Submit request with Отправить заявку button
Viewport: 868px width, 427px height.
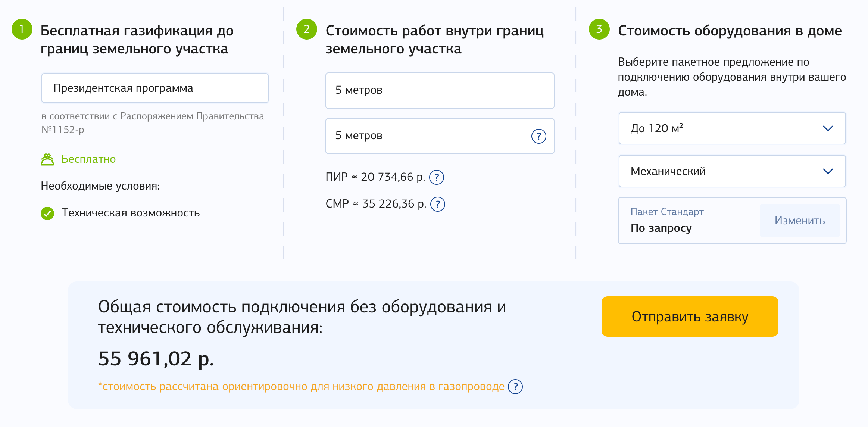[x=690, y=317]
